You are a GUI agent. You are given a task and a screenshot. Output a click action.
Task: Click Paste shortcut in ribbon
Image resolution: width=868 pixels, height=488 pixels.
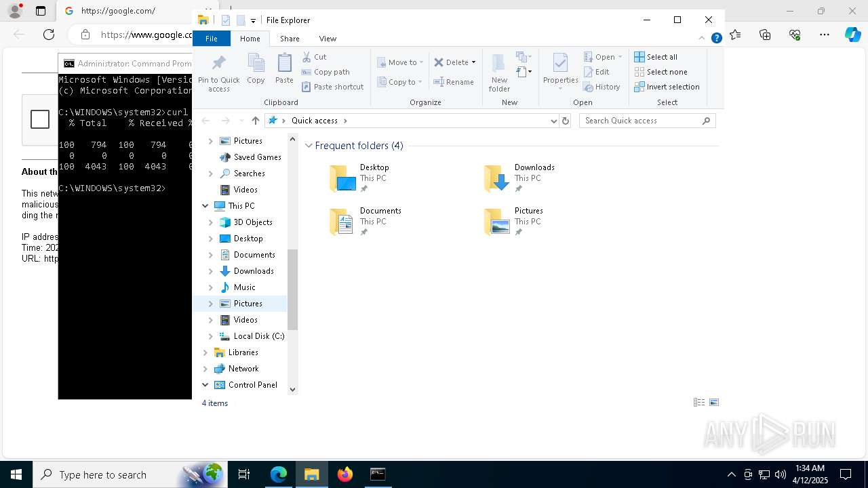[333, 87]
